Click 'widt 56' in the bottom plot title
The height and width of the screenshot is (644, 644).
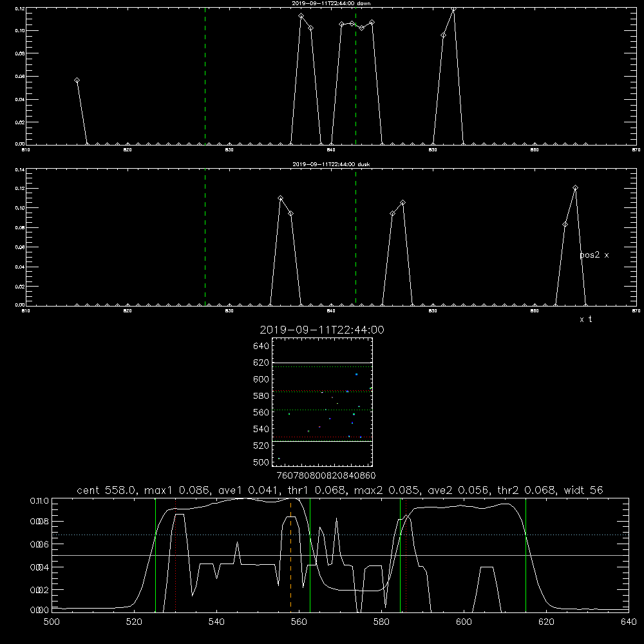point(583,490)
